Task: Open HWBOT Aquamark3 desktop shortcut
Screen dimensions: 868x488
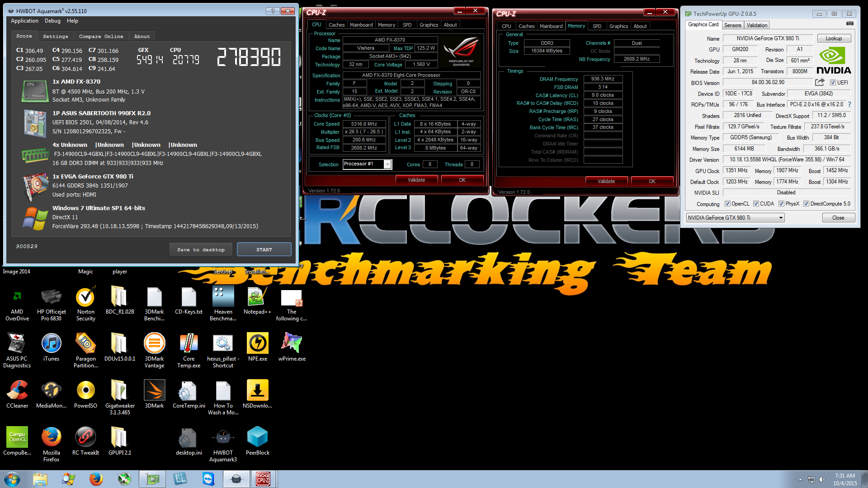Action: pyautogui.click(x=223, y=444)
